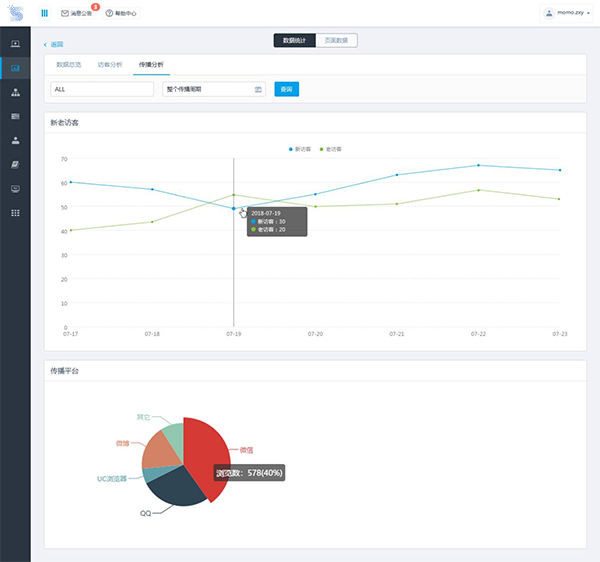The width and height of the screenshot is (600, 562).
Task: Click the 07-23 x-axis label
Action: [560, 334]
